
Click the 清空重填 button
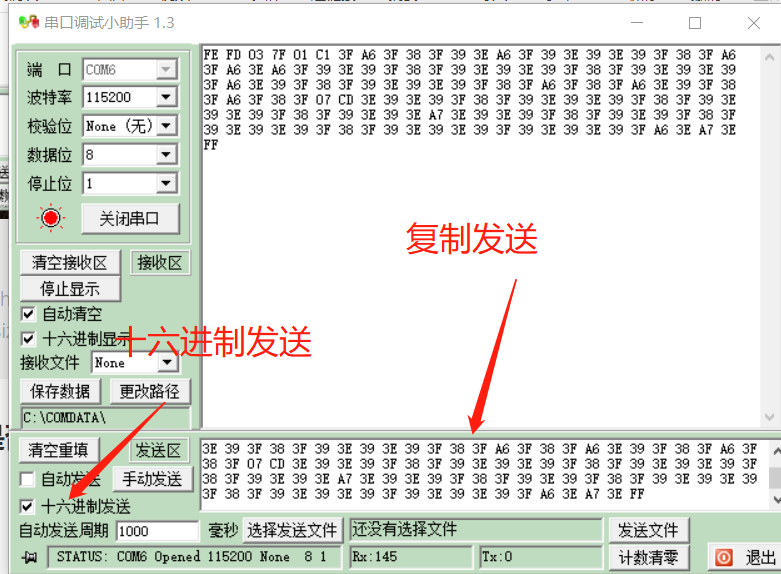59,450
